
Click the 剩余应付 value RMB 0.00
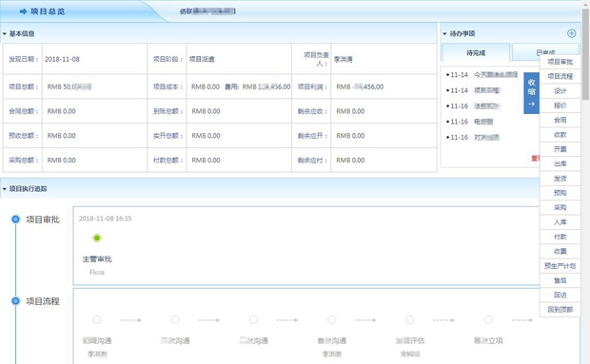[x=350, y=160]
